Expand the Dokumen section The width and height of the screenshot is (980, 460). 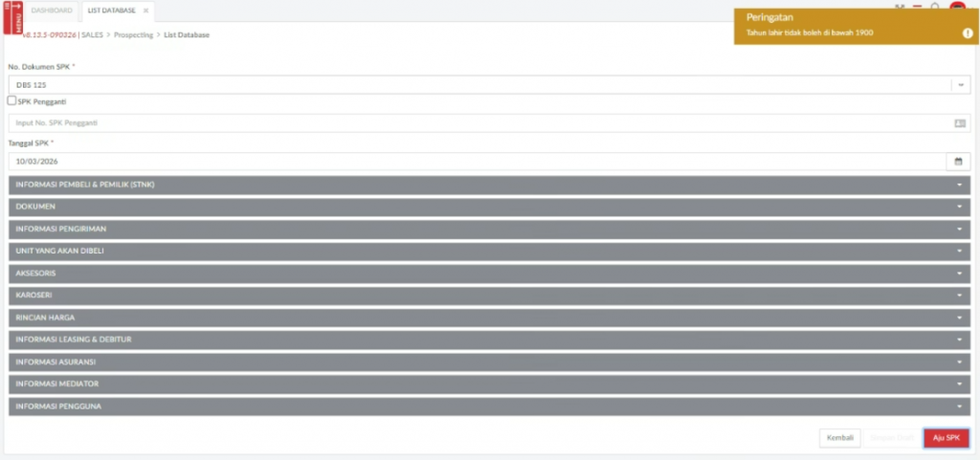pos(489,207)
